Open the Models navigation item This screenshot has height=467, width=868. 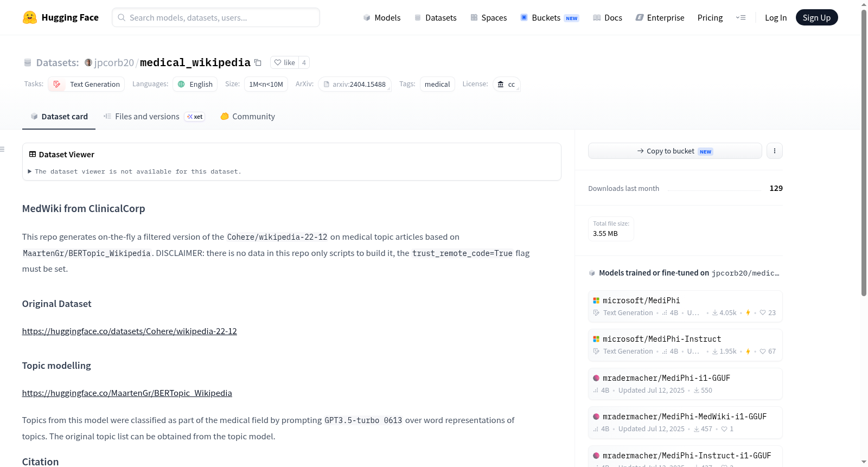click(382, 17)
